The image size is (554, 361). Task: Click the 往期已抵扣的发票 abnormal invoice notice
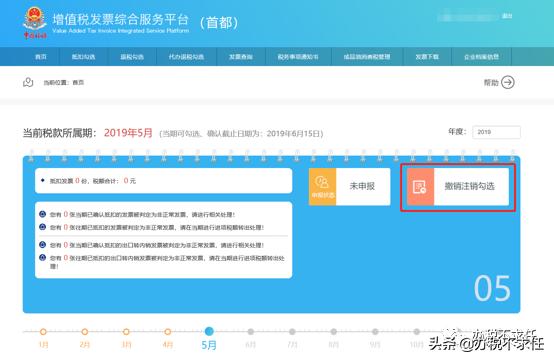click(157, 227)
